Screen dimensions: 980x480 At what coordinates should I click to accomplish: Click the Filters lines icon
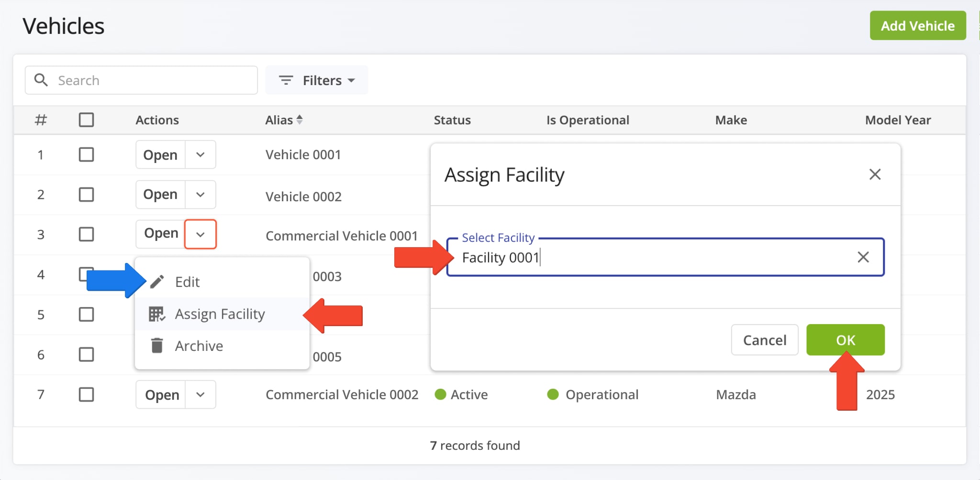pos(286,80)
